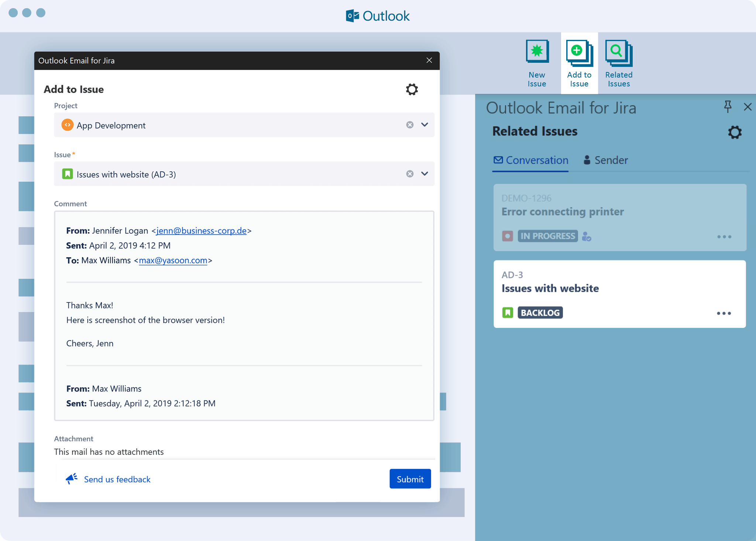Open the jenn@business-corp.de email link
The image size is (756, 541).
click(x=201, y=231)
